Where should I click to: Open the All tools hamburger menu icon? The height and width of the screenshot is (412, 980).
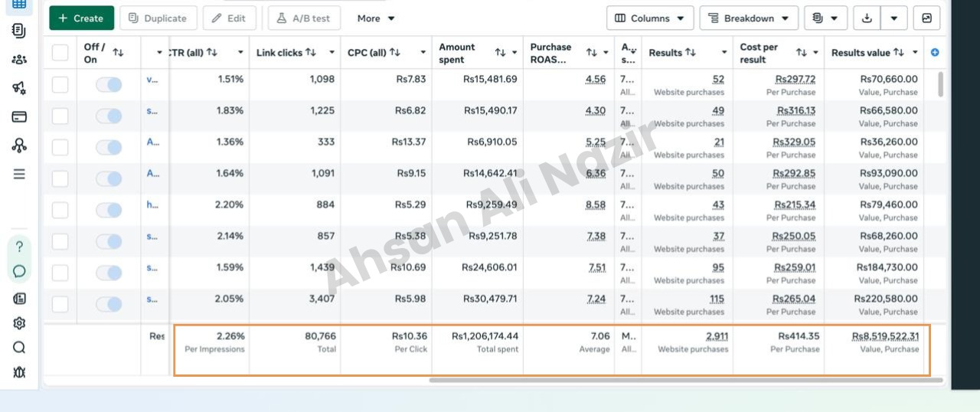pyautogui.click(x=19, y=174)
